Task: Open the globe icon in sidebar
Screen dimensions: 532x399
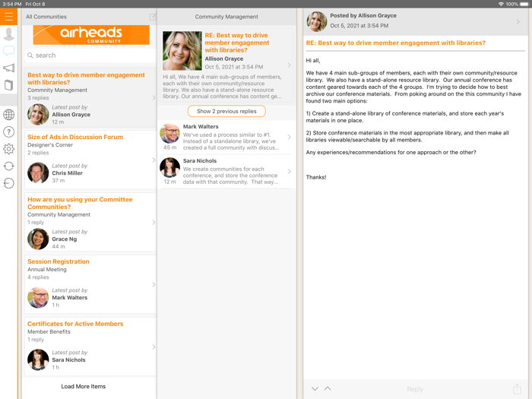Action: 8,115
